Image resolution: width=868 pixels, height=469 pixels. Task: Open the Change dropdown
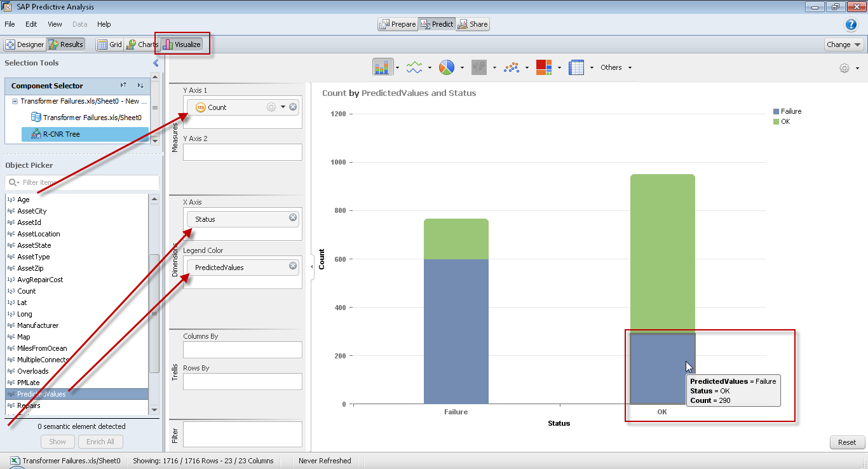click(x=844, y=44)
